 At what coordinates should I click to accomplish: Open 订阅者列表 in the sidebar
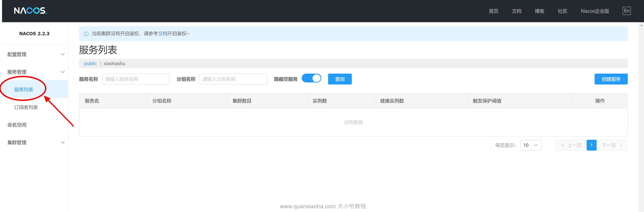[26, 107]
